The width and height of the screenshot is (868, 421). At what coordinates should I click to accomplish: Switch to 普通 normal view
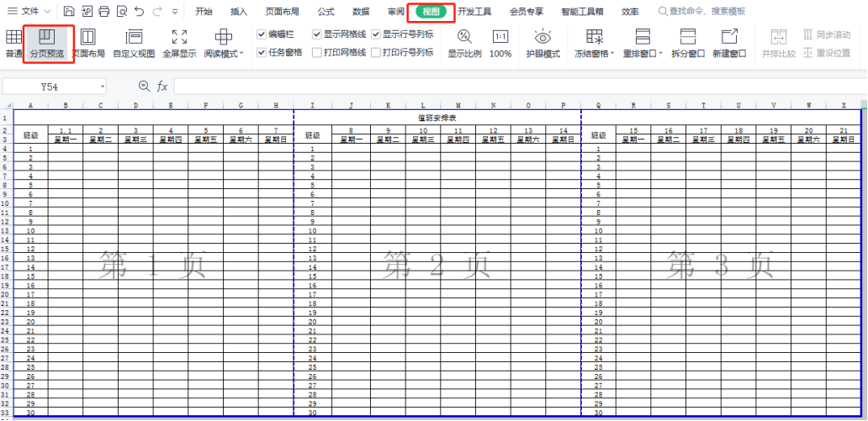pyautogui.click(x=13, y=45)
